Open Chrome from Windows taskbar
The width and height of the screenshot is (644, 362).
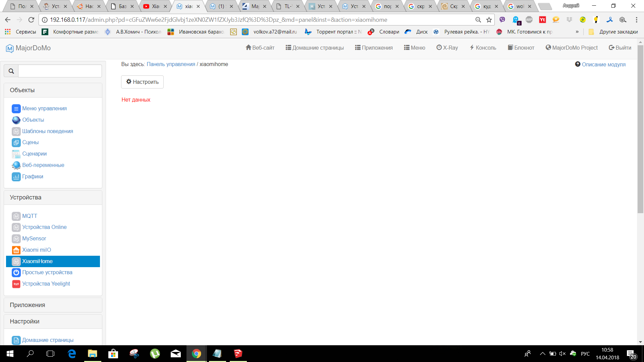tap(196, 354)
